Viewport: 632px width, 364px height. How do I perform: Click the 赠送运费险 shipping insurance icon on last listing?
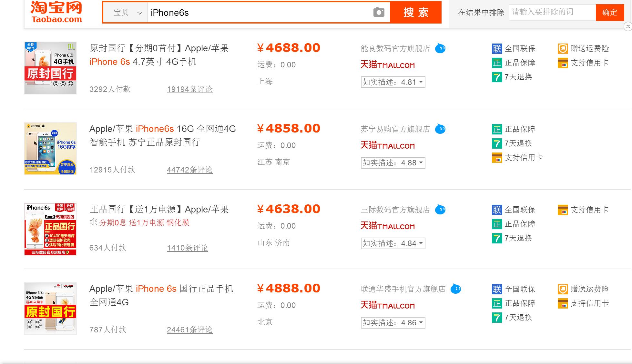[x=562, y=289]
